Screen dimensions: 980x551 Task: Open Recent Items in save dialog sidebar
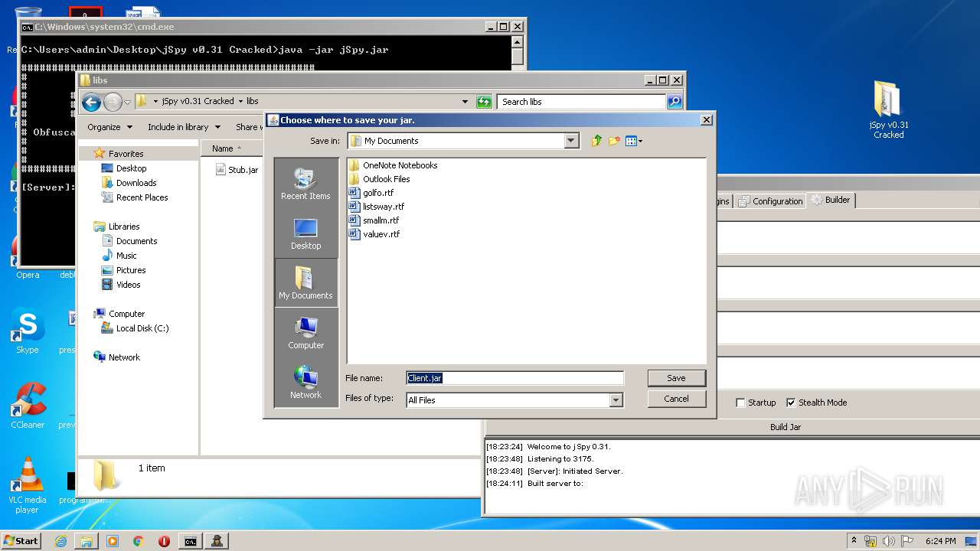coord(305,184)
